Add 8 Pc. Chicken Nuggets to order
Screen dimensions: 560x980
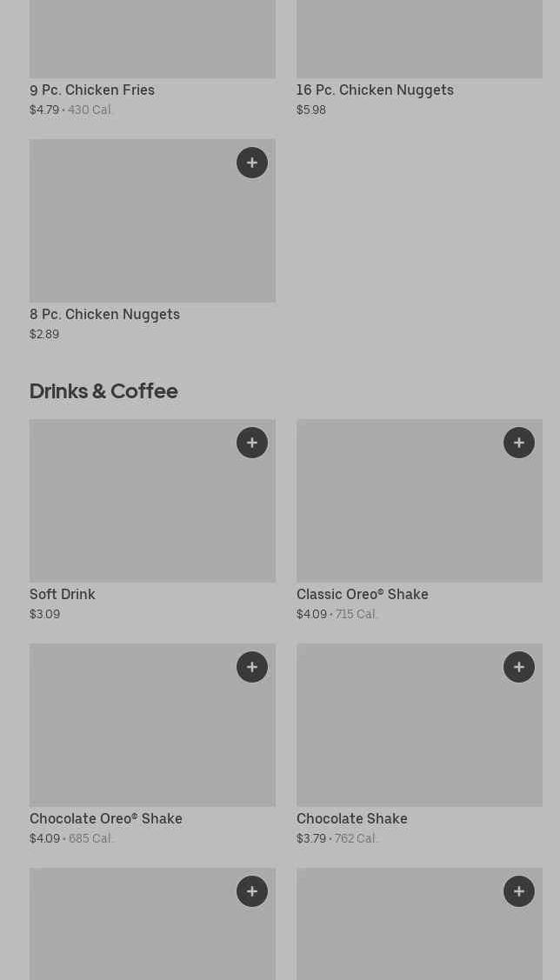click(x=252, y=163)
